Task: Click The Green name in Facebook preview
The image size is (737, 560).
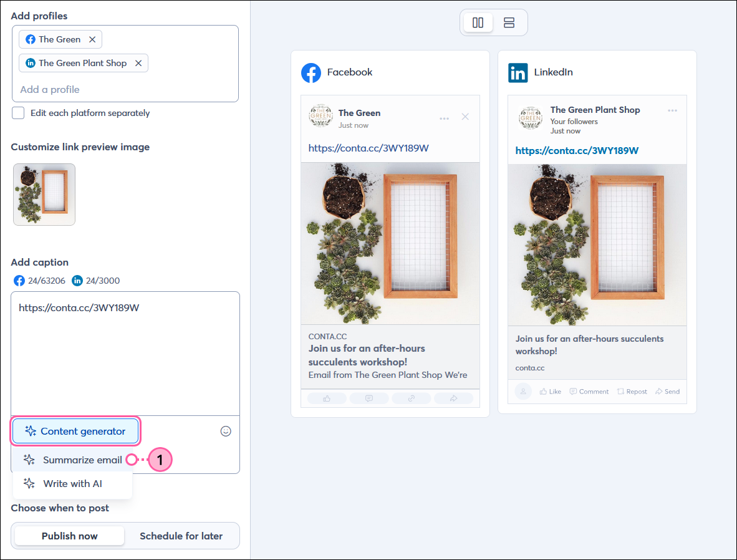Action: pos(359,113)
